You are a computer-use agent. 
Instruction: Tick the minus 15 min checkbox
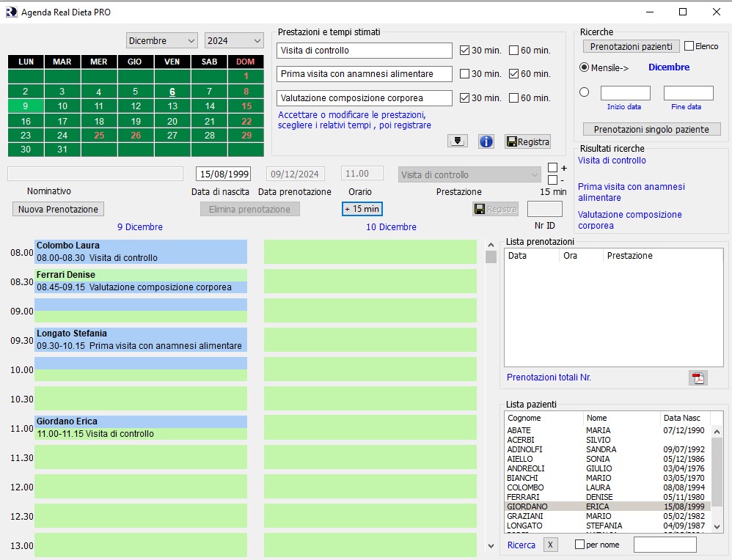tap(553, 180)
